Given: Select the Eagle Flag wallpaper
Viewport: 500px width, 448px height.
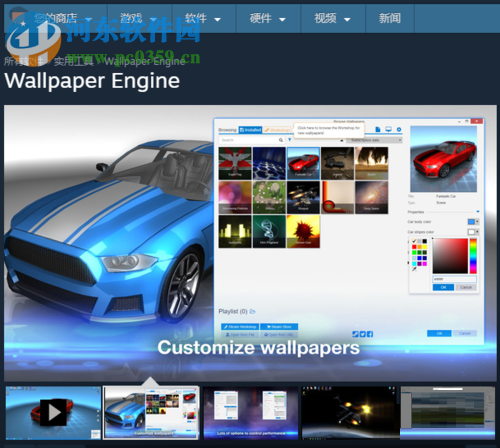Looking at the screenshot, I should [235, 163].
